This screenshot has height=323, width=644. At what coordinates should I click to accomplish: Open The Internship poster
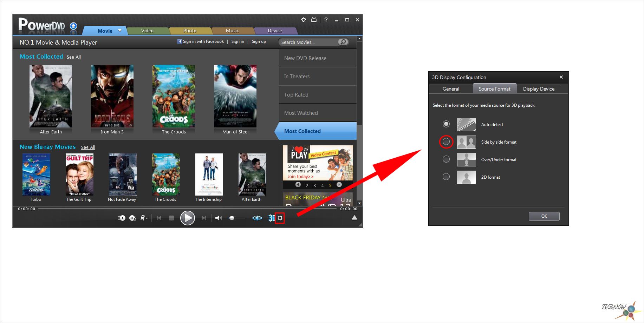pos(209,174)
